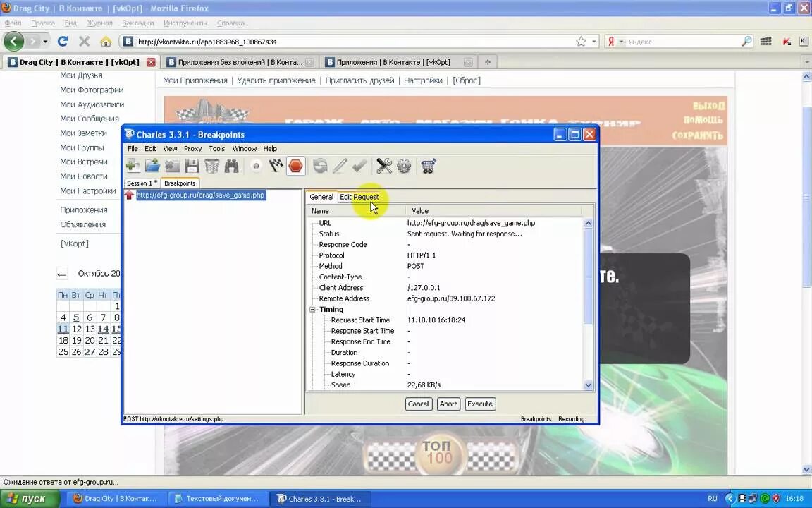812x508 pixels.
Task: Open Charles Edit menu
Action: pyautogui.click(x=150, y=148)
